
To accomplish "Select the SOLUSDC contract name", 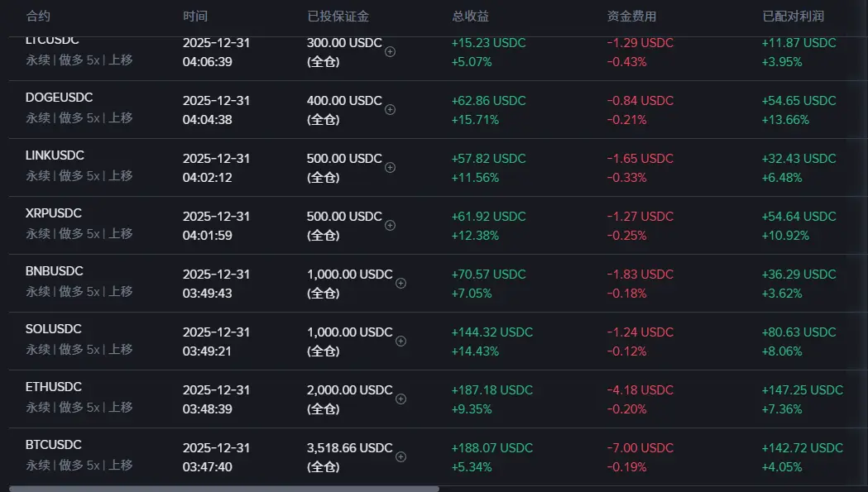I will [x=54, y=329].
